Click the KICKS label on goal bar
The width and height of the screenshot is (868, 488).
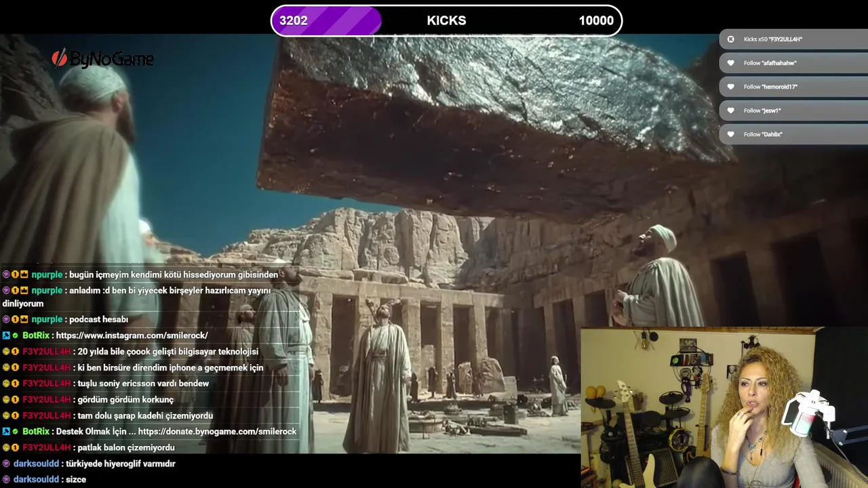tap(446, 20)
